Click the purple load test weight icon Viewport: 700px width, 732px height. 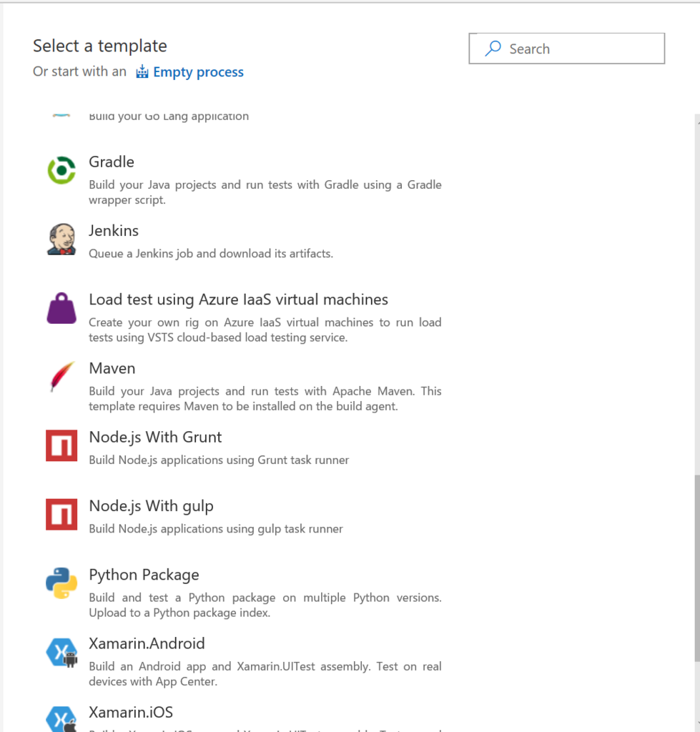[x=61, y=308]
